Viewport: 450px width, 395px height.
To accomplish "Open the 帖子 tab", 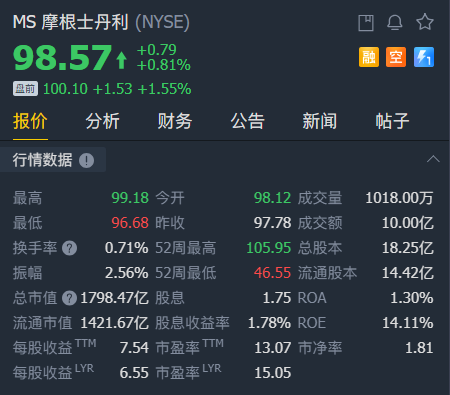I will coord(392,121).
